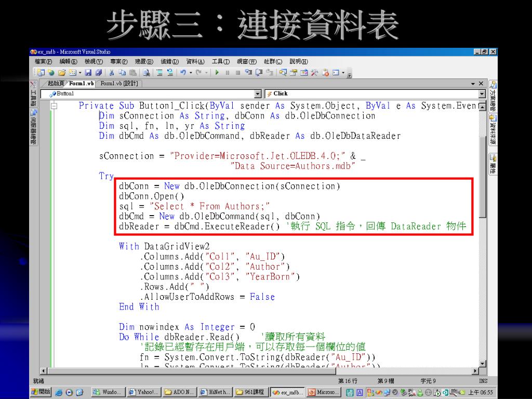Open the Error List toolbar icon
The width and height of the screenshot is (532, 399).
(325, 72)
